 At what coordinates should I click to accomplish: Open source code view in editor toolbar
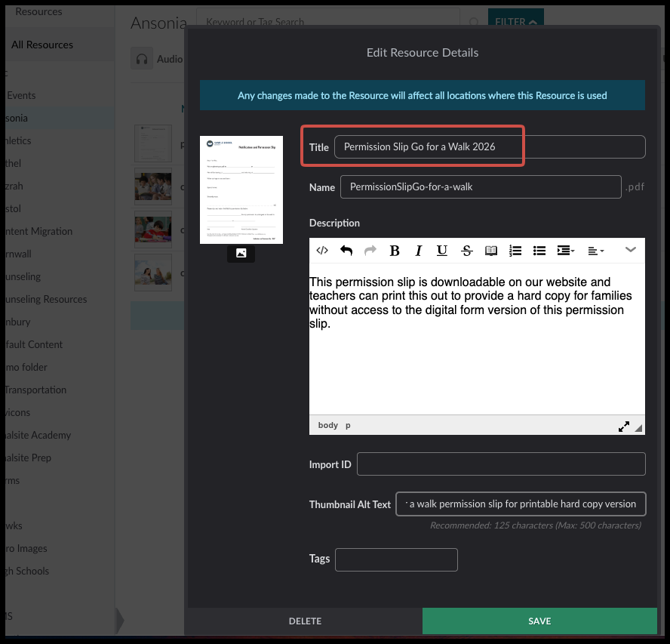click(321, 251)
